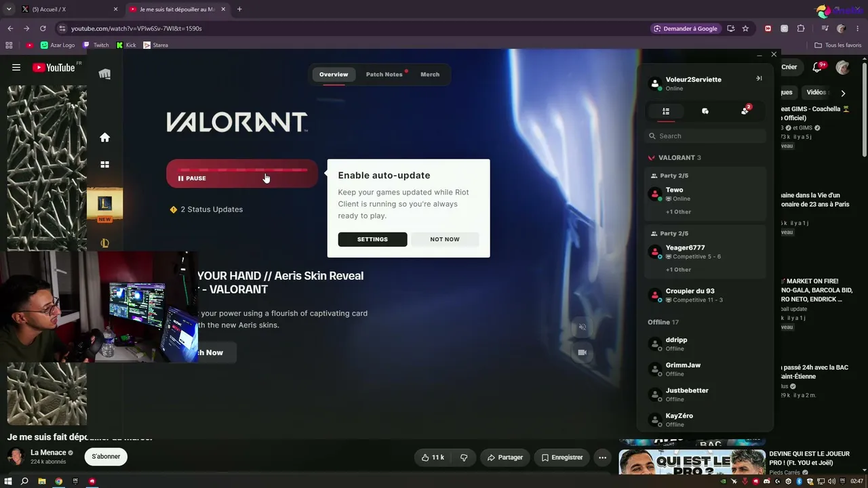Image resolution: width=868 pixels, height=488 pixels.
Task: Save the video with Enregistrer
Action: pos(562,457)
